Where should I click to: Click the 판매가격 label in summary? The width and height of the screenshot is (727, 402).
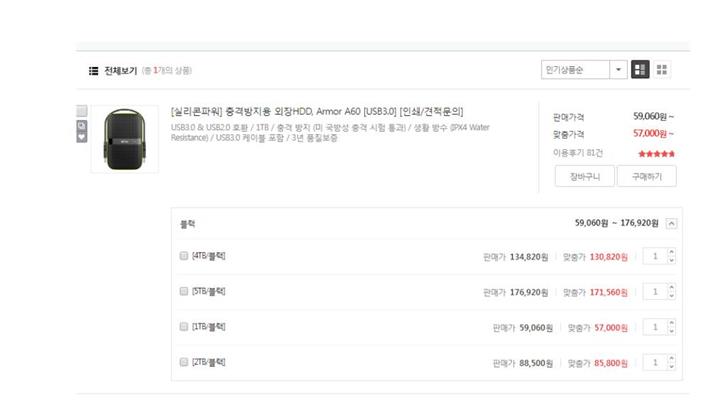click(x=568, y=117)
